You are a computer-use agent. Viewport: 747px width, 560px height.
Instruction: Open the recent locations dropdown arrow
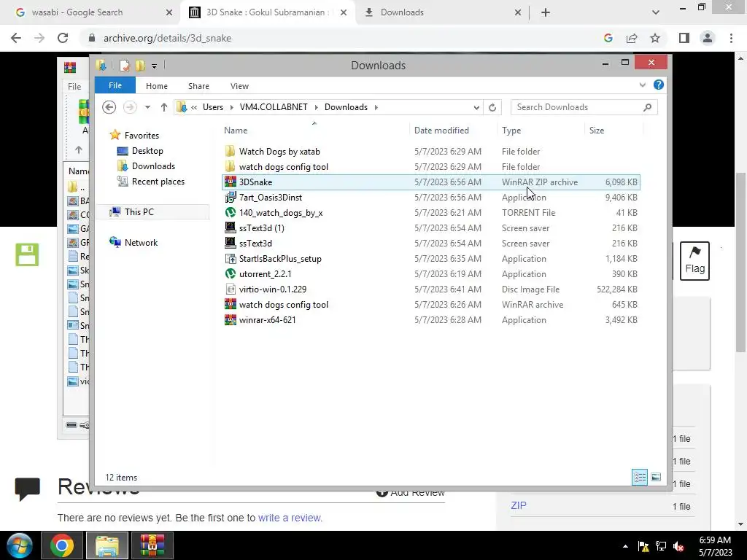(x=147, y=107)
